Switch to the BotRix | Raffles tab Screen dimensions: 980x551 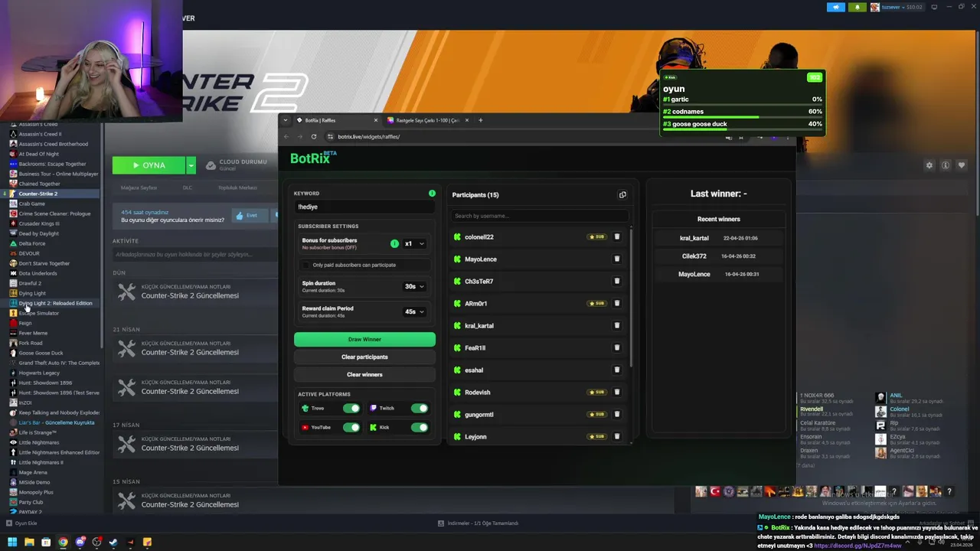pyautogui.click(x=337, y=120)
